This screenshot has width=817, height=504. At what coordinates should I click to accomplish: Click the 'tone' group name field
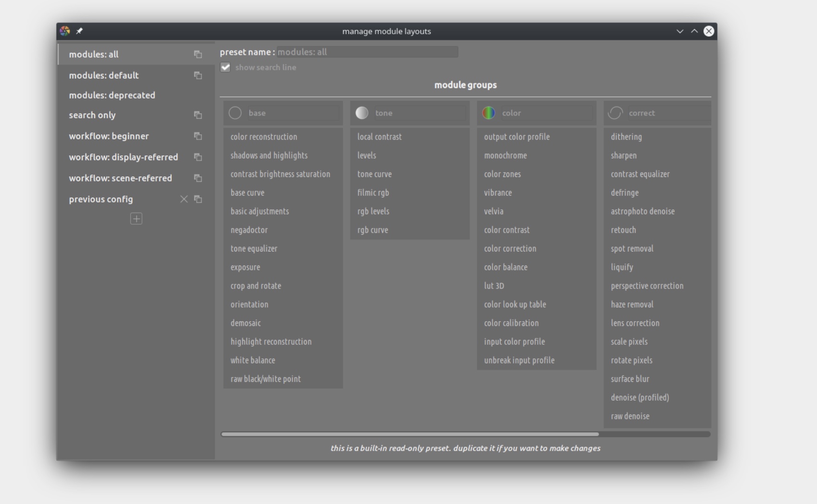coord(420,113)
